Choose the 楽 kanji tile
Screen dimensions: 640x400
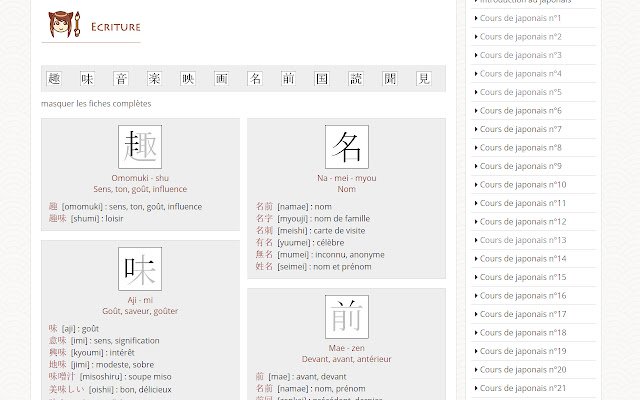click(154, 78)
